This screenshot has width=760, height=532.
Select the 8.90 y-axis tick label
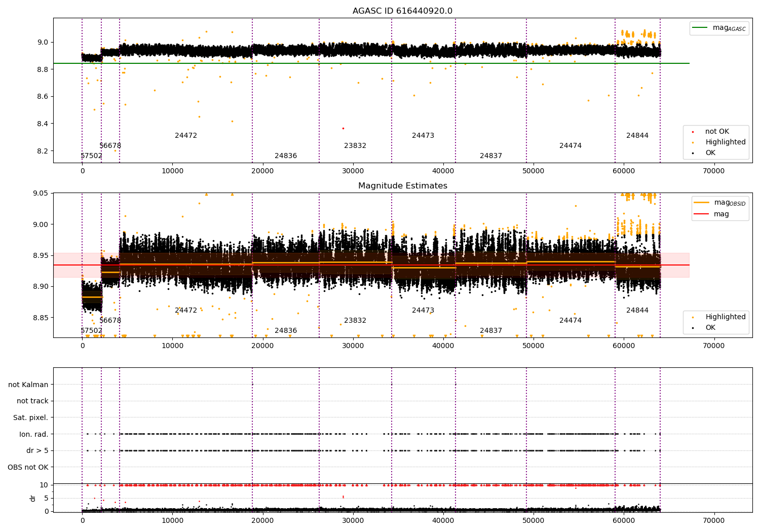(40, 287)
